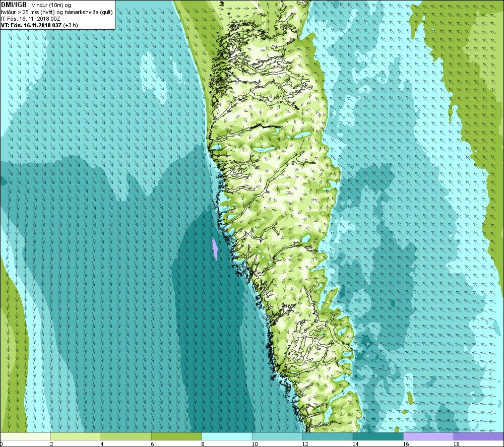Click the '4' scale label

102,444
